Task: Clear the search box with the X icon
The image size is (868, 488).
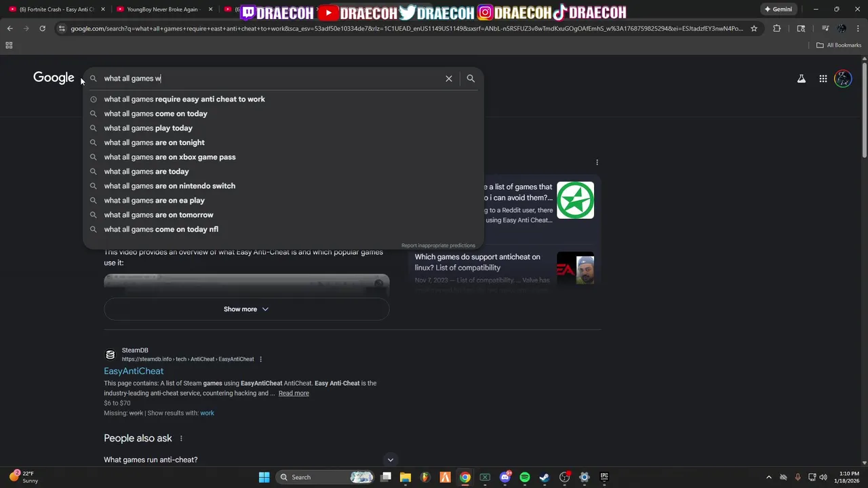Action: click(x=449, y=79)
